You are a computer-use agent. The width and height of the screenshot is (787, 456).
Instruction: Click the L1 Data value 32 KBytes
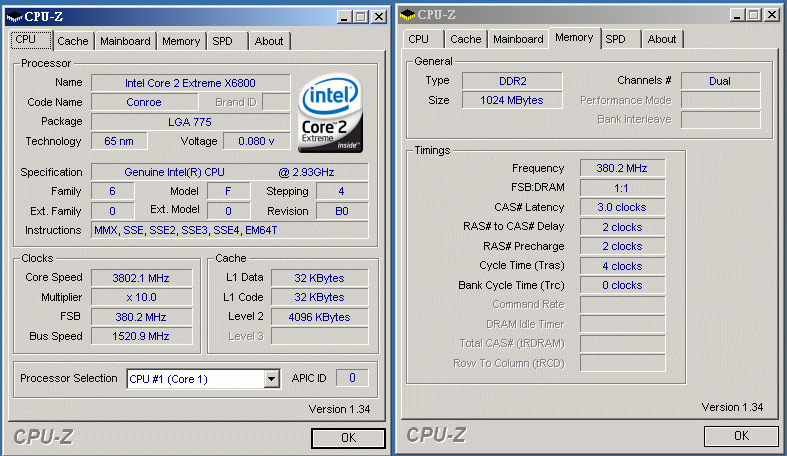(320, 278)
